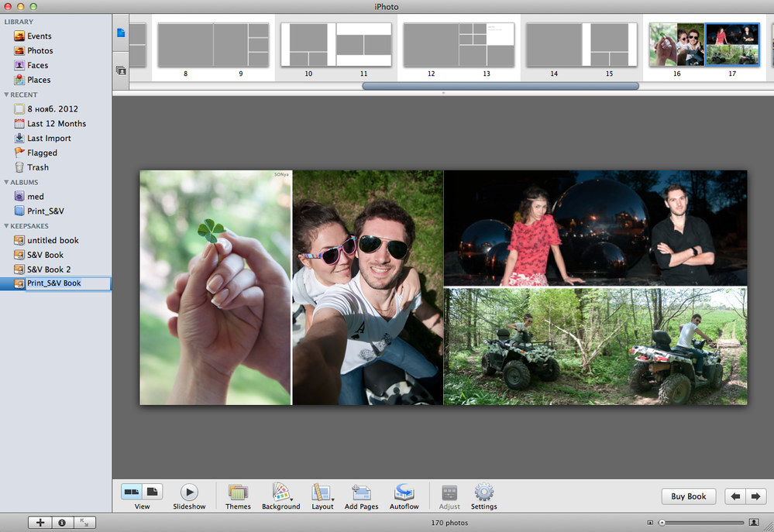
Task: Run Autoflow to fill photos
Action: coord(404,496)
